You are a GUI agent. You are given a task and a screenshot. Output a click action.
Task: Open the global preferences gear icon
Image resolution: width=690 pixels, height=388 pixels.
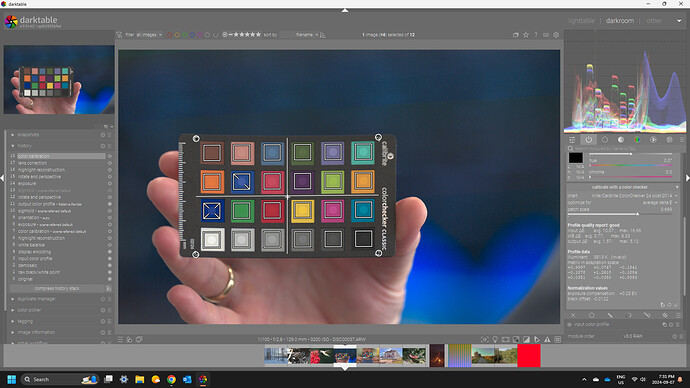coord(556,35)
